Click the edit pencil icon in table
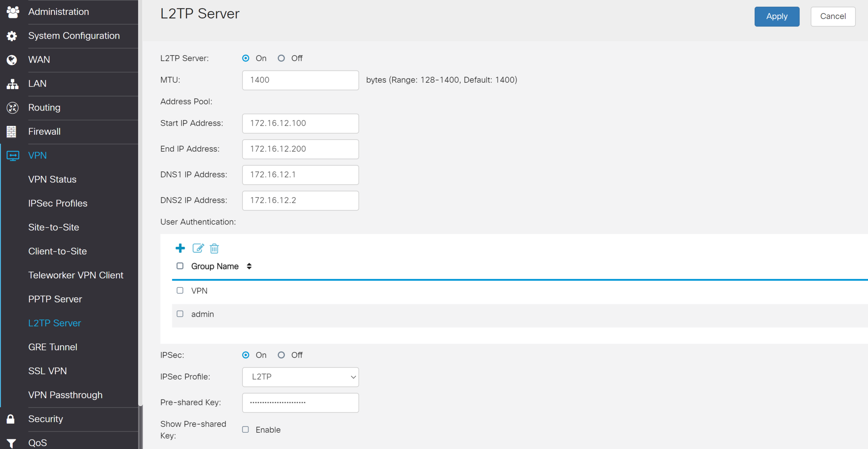The image size is (868, 449). 198,248
